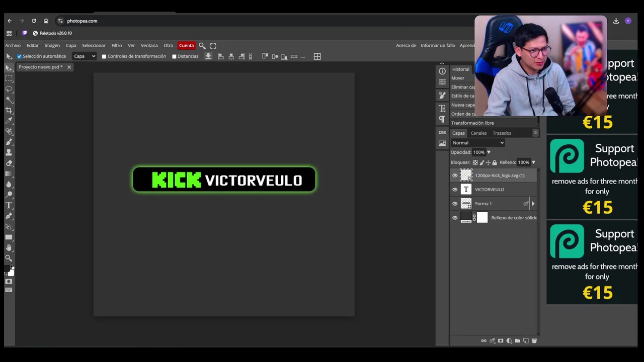This screenshot has width=644, height=362.
Task: Toggle lock transparent pixels icon
Action: [475, 162]
